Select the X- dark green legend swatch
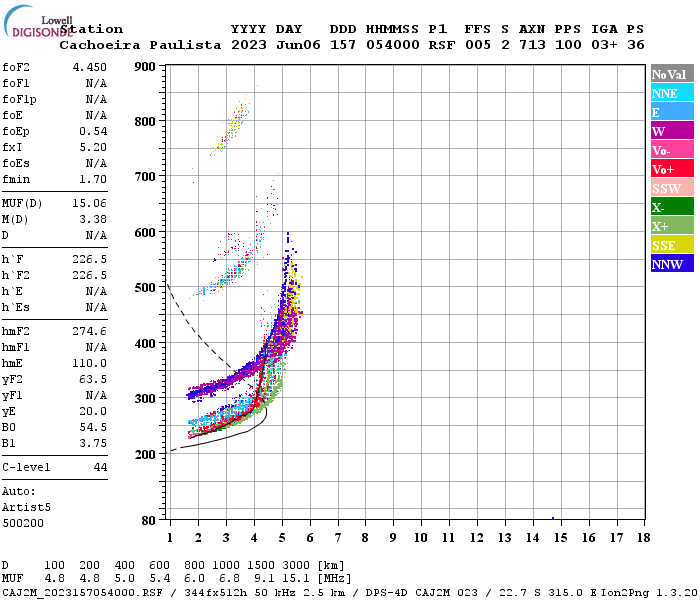 672,207
